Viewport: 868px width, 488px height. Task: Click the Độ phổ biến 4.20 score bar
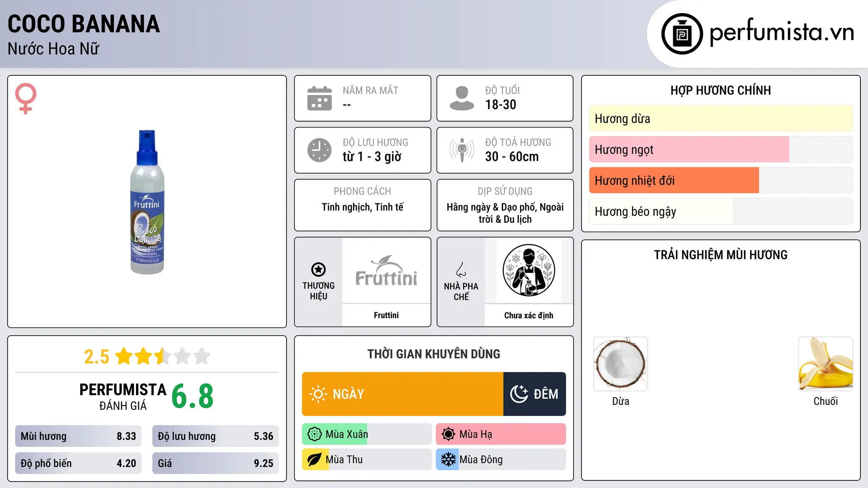[78, 463]
